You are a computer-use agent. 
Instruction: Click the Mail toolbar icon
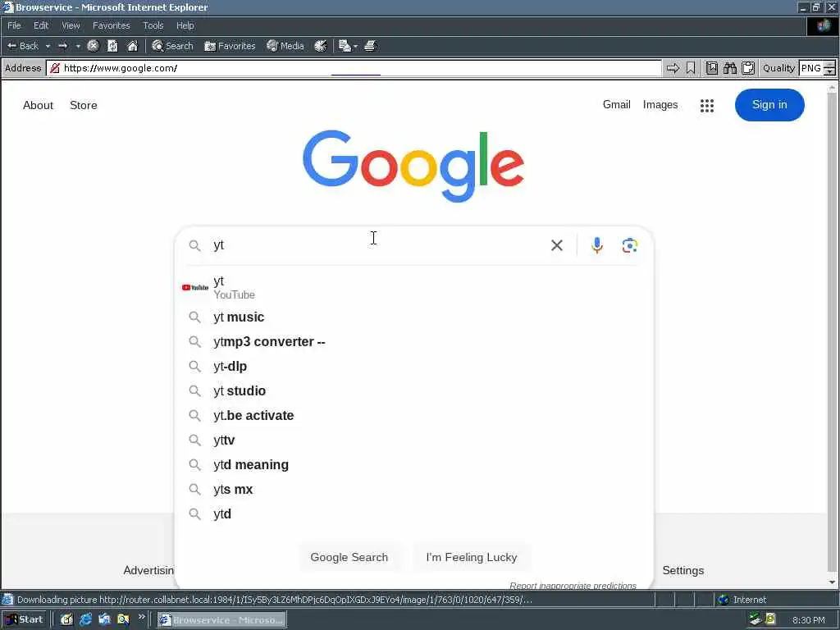345,46
